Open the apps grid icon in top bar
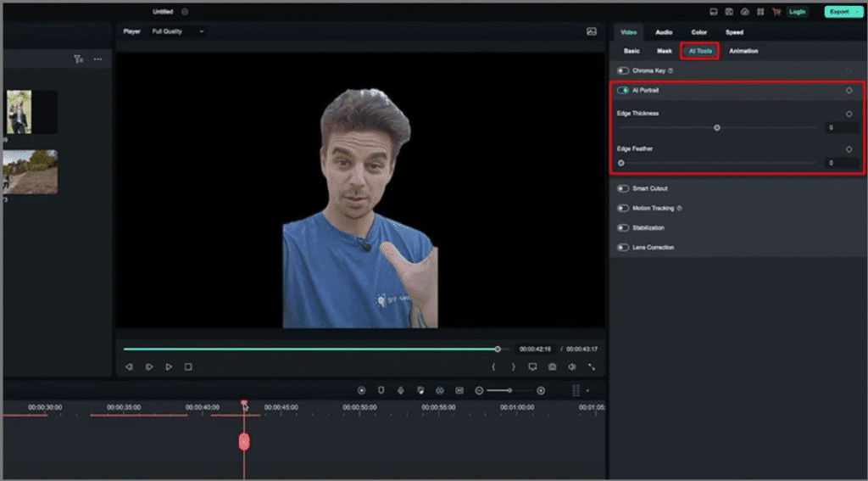Image resolution: width=868 pixels, height=481 pixels. point(760,12)
